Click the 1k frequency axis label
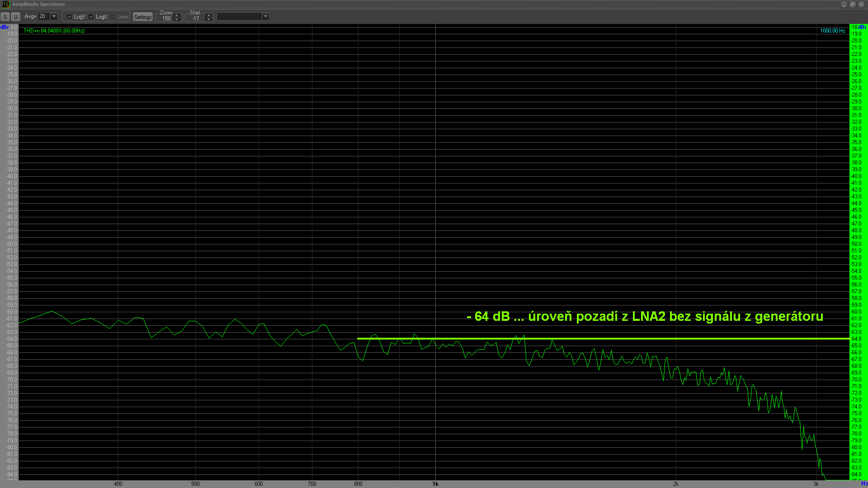 pos(435,484)
